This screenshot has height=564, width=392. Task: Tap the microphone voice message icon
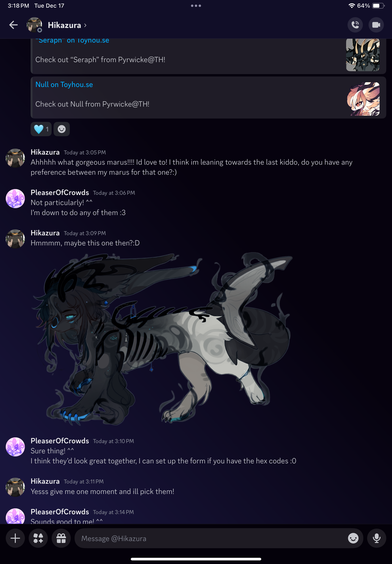point(376,538)
